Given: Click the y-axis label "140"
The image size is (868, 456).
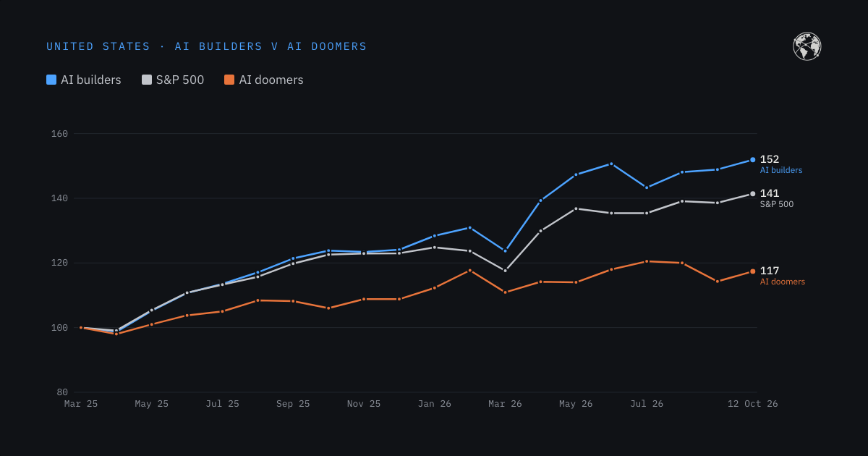Looking at the screenshot, I should (60, 198).
